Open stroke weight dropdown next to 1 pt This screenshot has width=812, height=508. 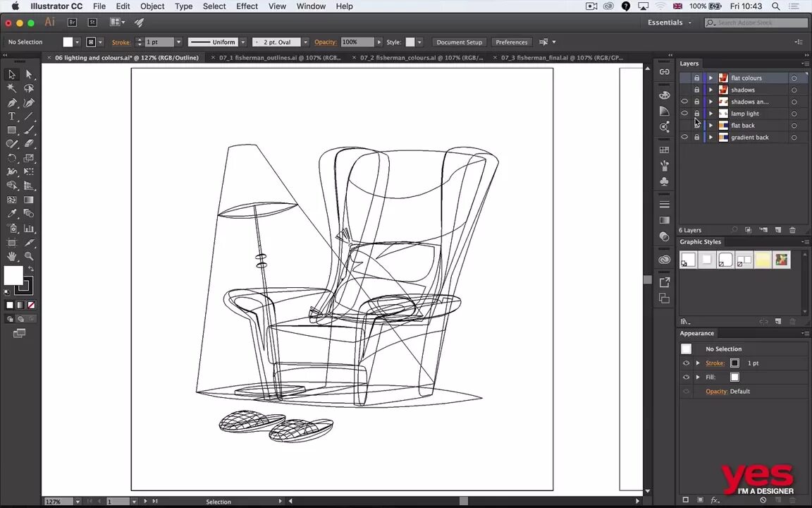pos(178,42)
